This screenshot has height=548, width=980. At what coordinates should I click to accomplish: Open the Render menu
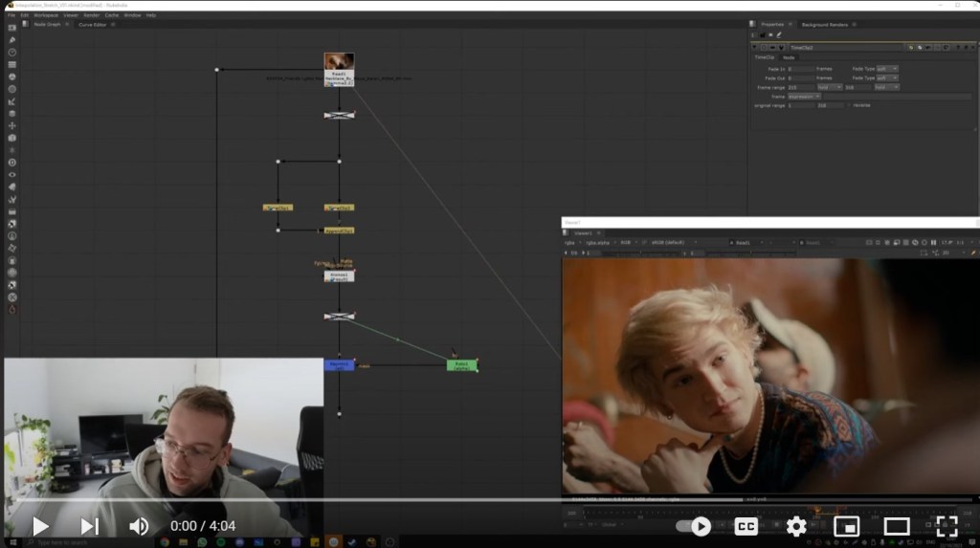[x=91, y=15]
